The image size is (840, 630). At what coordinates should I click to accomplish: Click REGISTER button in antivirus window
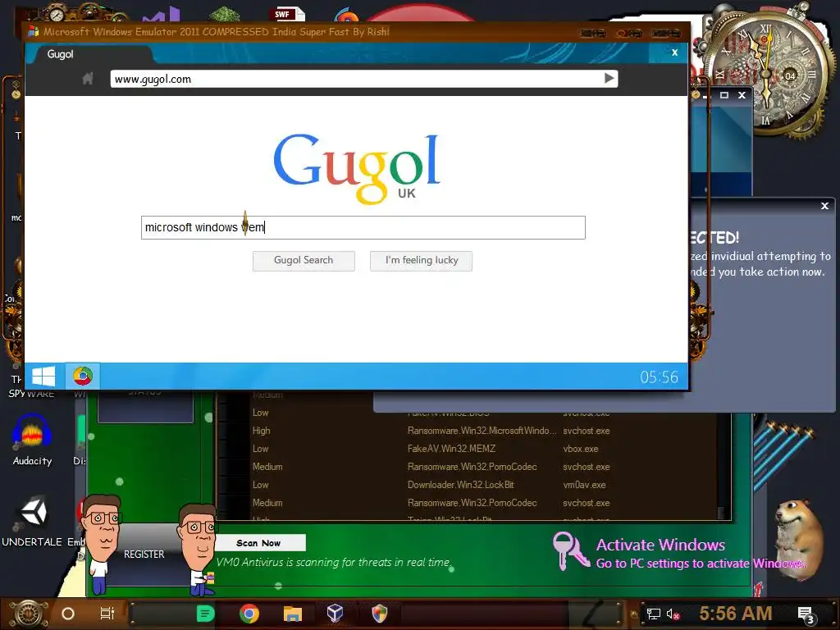click(x=144, y=555)
